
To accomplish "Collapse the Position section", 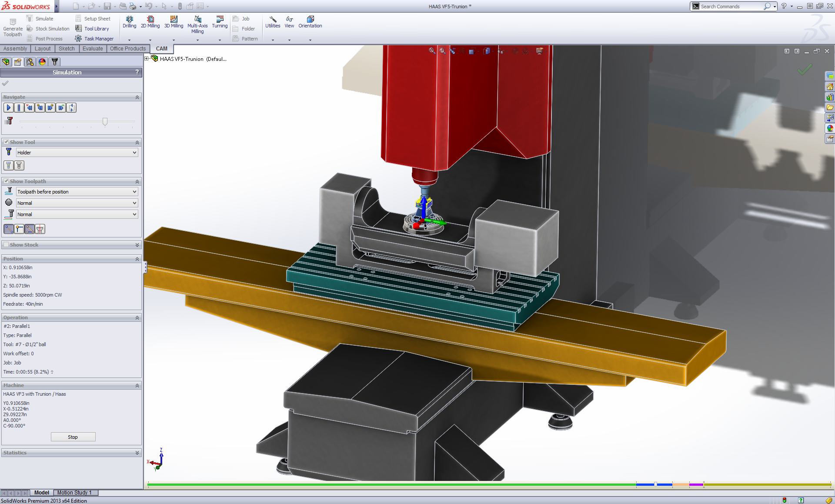I will point(137,259).
